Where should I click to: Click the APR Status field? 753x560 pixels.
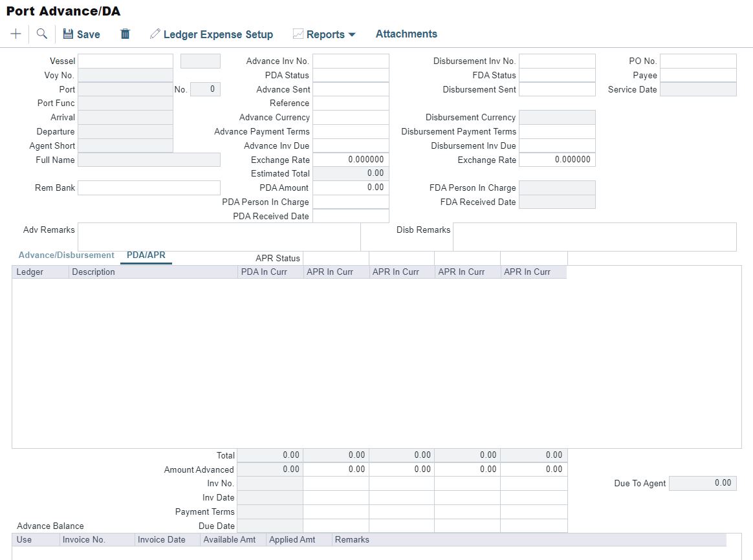(334, 258)
